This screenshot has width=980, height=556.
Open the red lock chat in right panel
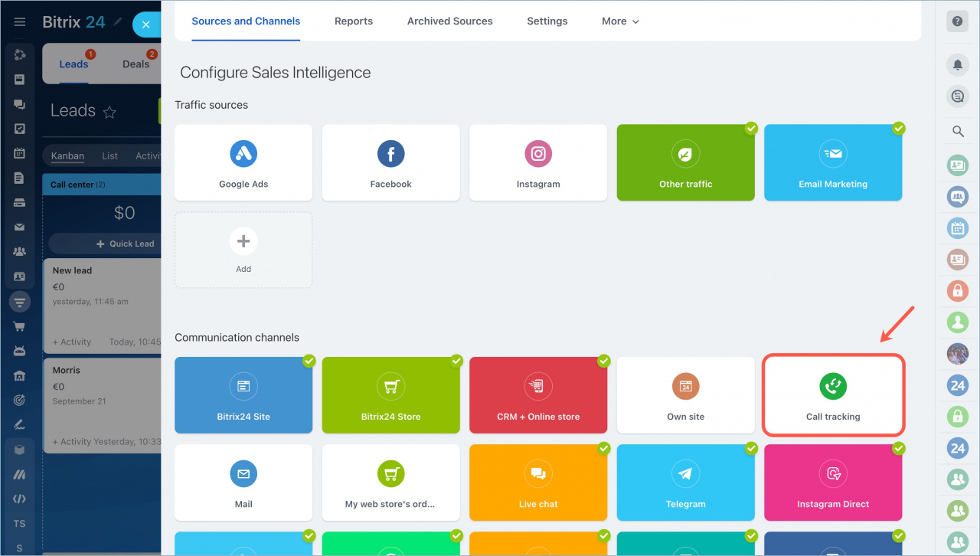(x=958, y=290)
